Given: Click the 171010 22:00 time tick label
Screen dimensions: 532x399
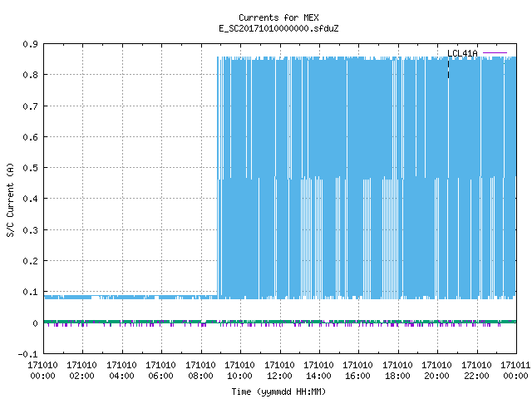Looking at the screenshot, I should click(x=476, y=371).
